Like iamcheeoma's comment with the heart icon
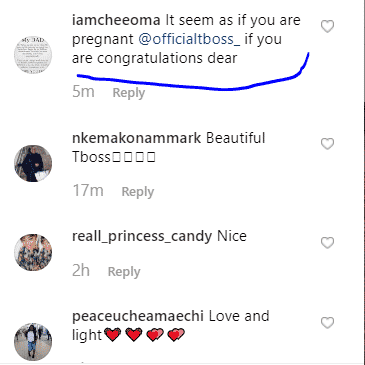 point(327,26)
